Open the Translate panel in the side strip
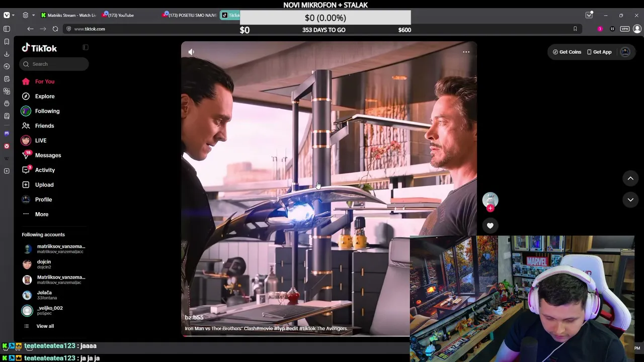This screenshot has height=362, width=644. [x=7, y=91]
